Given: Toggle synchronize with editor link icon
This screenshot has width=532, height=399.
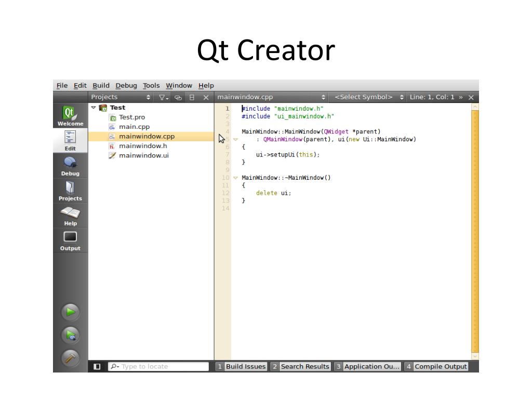Looking at the screenshot, I should point(178,97).
